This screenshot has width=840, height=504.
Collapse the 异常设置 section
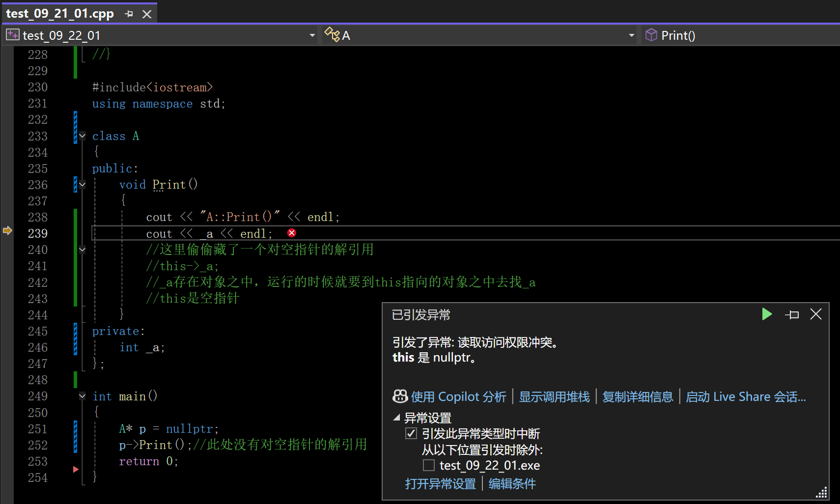click(397, 418)
